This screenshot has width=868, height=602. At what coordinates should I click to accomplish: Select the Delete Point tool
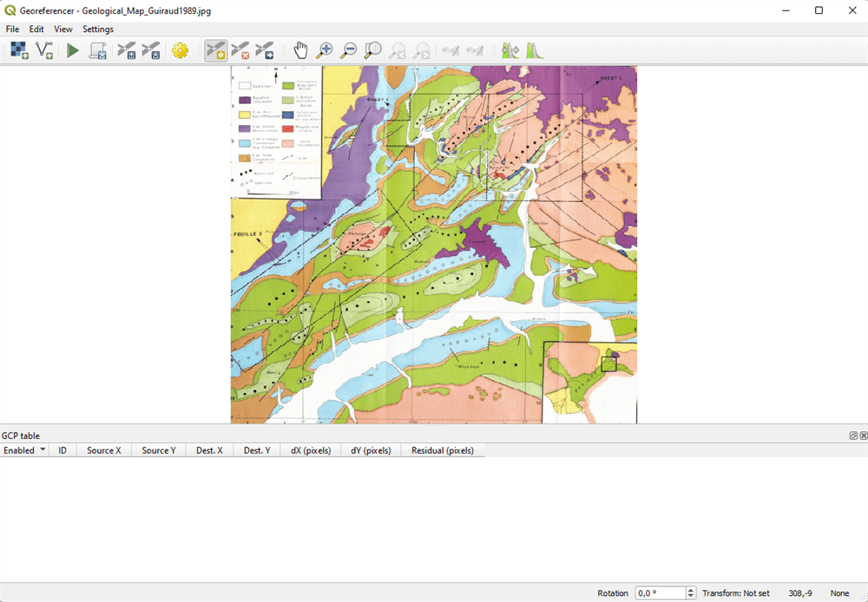pos(240,51)
